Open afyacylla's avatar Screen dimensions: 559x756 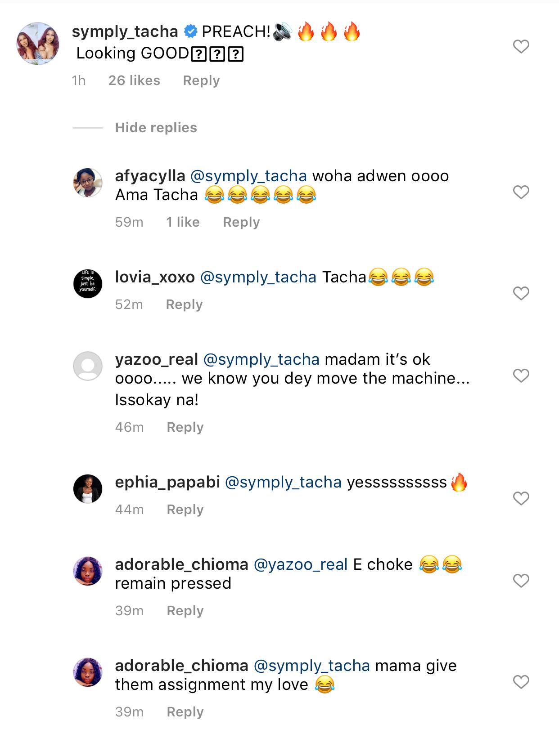click(88, 183)
